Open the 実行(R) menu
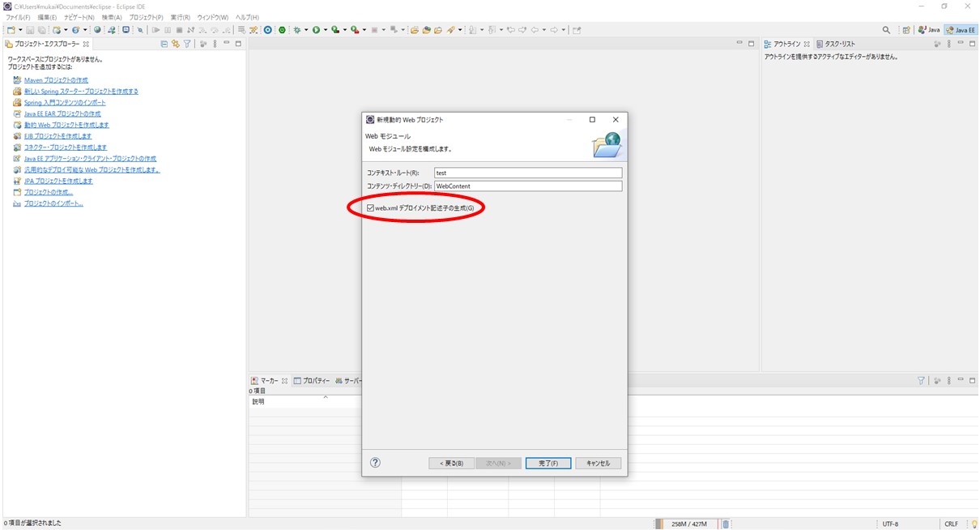 pyautogui.click(x=181, y=17)
